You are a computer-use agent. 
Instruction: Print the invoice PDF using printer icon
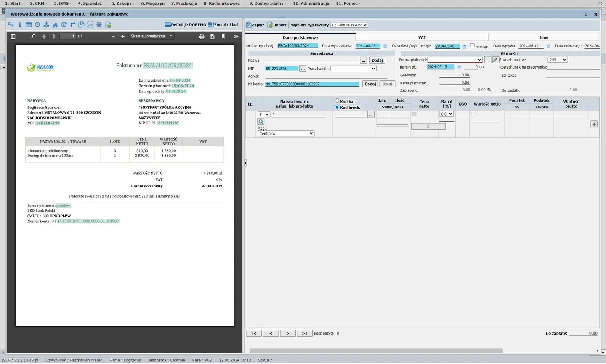[x=202, y=37]
